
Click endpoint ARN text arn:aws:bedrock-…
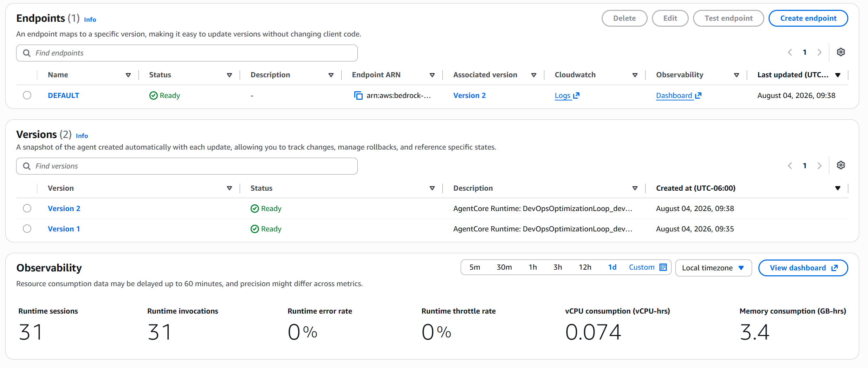pyautogui.click(x=399, y=96)
